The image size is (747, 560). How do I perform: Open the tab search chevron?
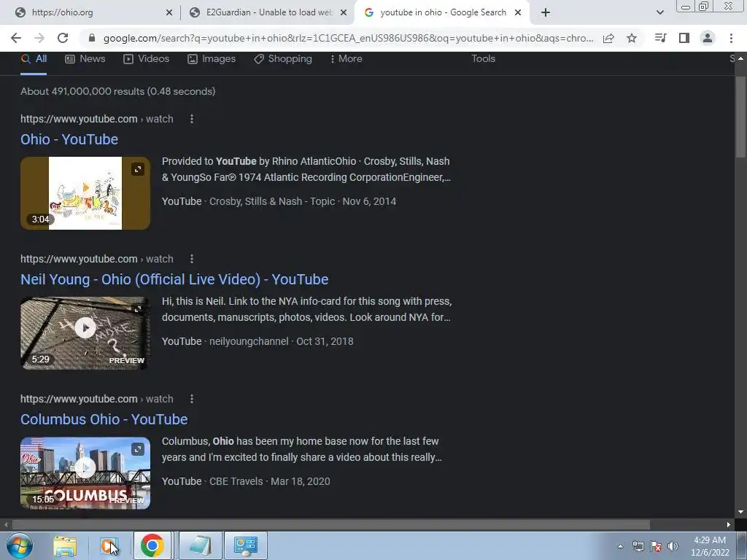tap(659, 13)
